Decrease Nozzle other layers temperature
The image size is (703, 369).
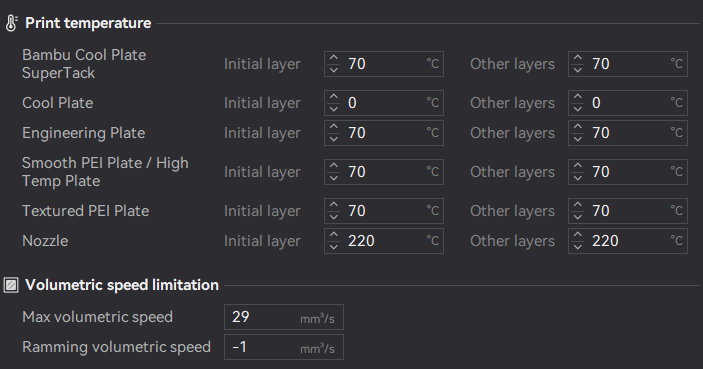point(577,247)
